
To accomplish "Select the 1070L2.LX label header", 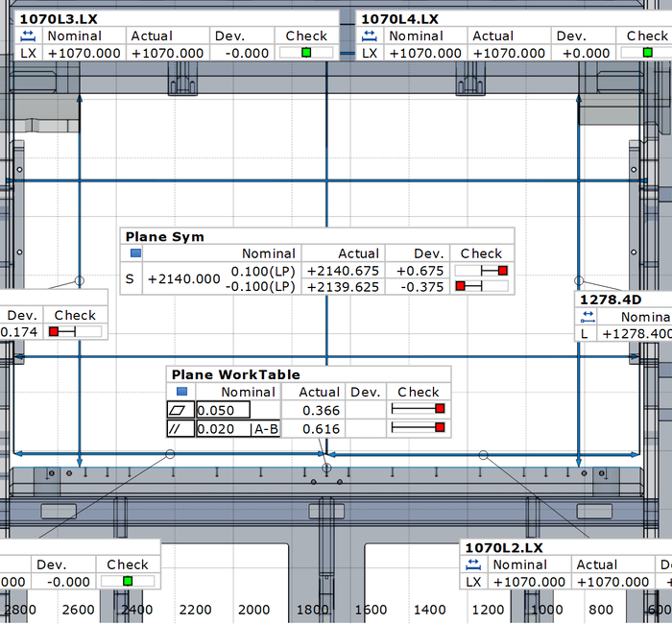I will (x=504, y=547).
